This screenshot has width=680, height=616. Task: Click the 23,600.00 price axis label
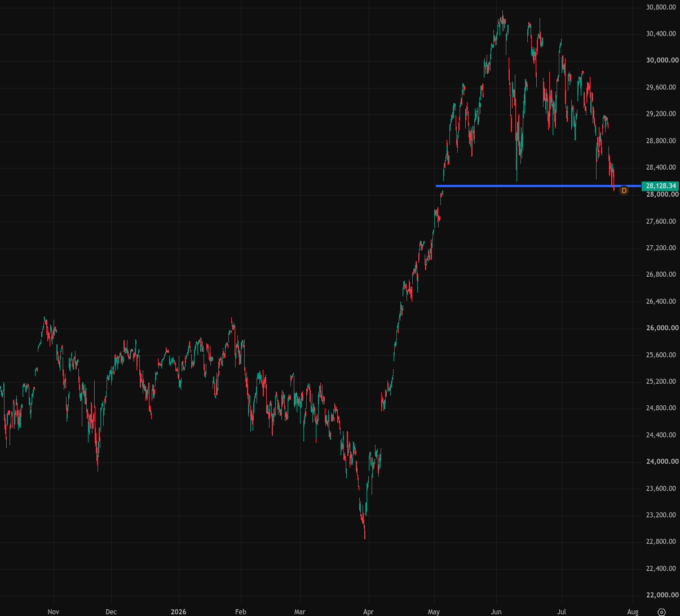pos(661,489)
